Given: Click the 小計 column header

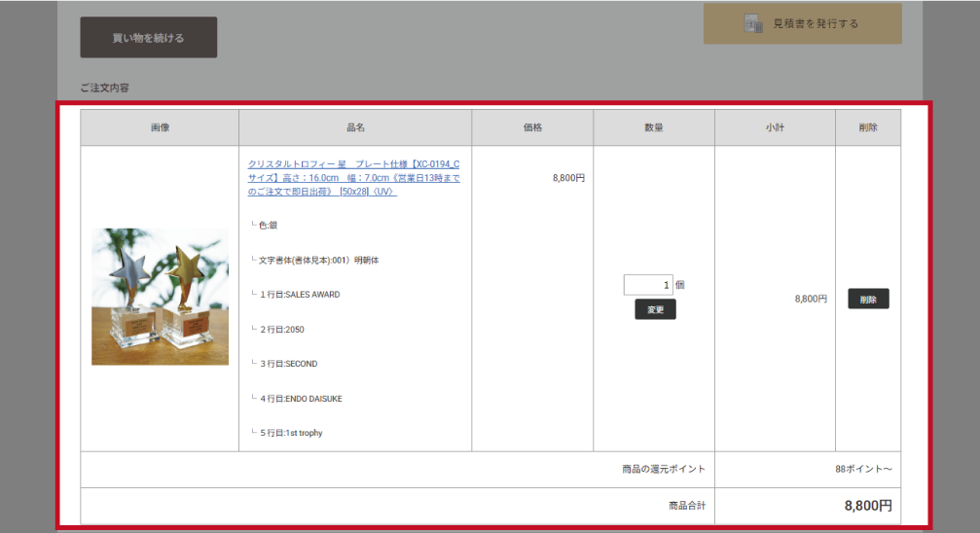Looking at the screenshot, I should click(775, 127).
